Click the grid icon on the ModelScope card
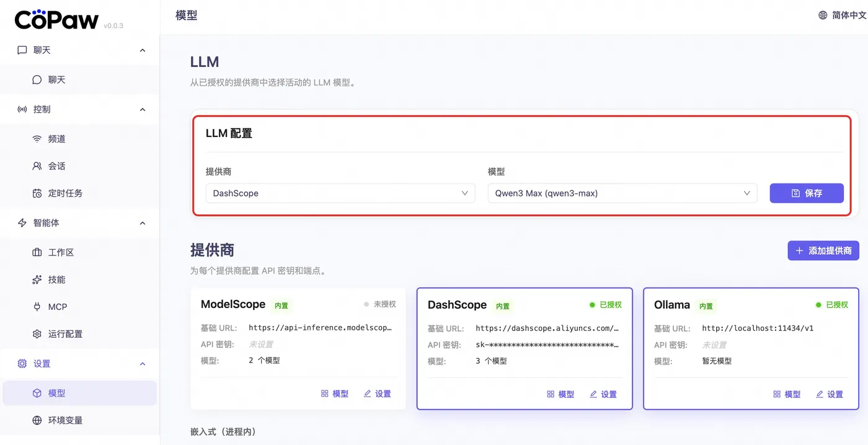 click(324, 394)
